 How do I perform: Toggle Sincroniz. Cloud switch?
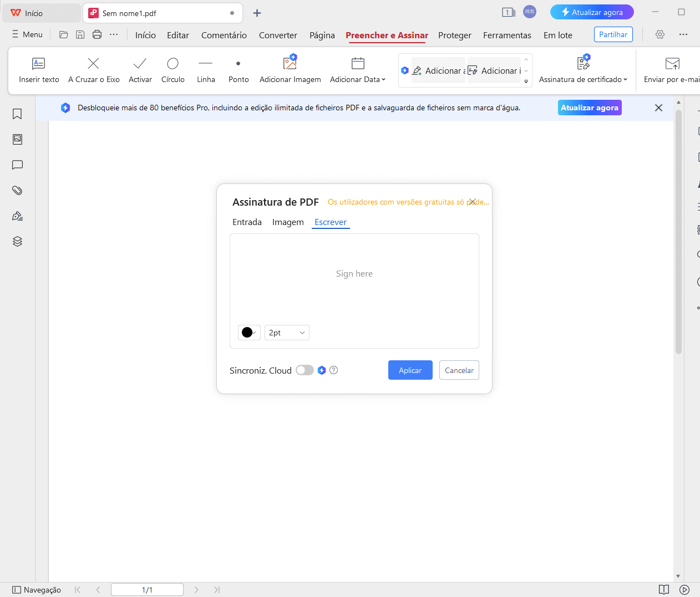tap(305, 370)
